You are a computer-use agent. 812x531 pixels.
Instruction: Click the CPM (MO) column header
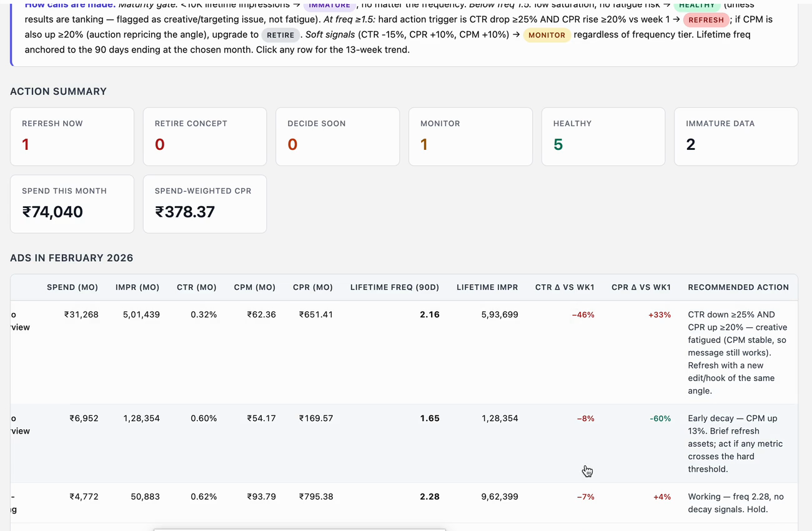255,287
